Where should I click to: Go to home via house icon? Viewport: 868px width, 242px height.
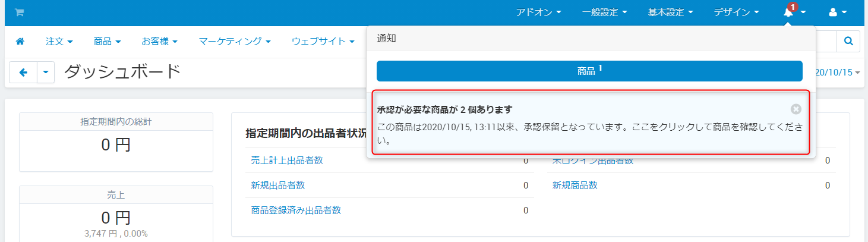[20, 42]
